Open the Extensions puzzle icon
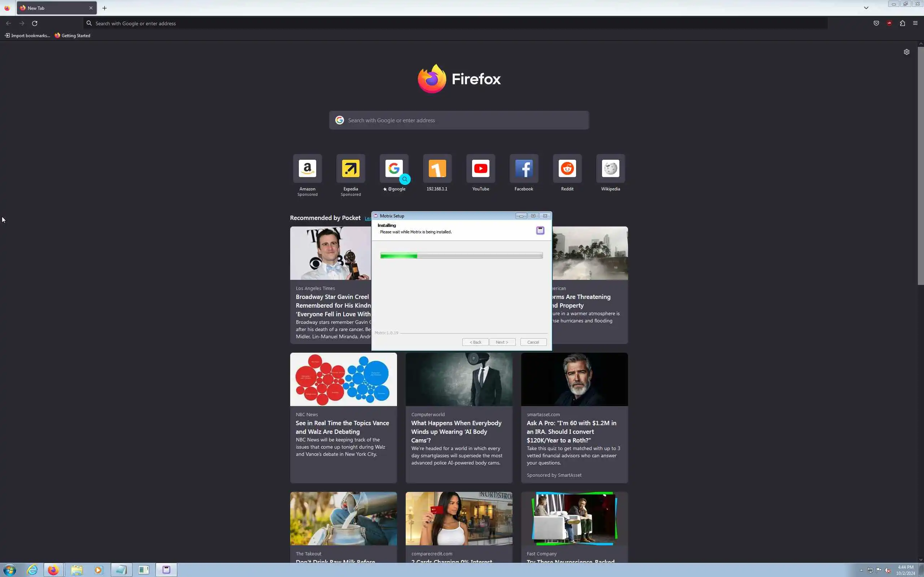Viewport: 924px width, 577px height. pos(902,23)
